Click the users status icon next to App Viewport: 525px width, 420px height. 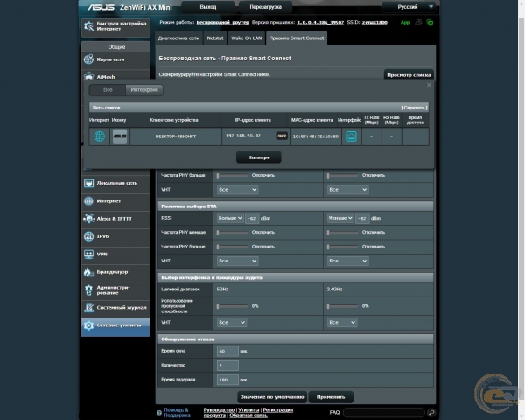[x=418, y=23]
